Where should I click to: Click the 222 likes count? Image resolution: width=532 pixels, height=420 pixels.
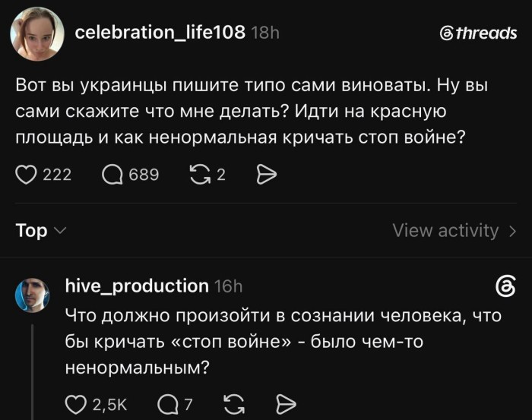[x=57, y=175]
